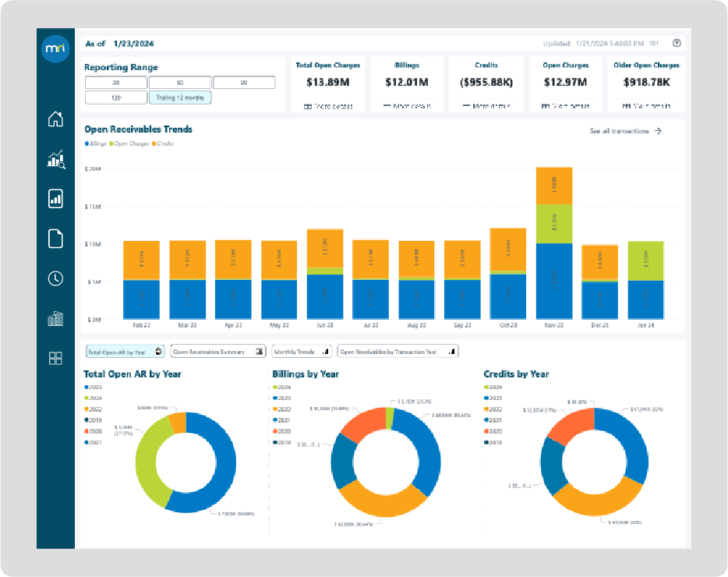Open Open Receivables by Transaction Year tab
The height and width of the screenshot is (577, 728).
(x=398, y=352)
